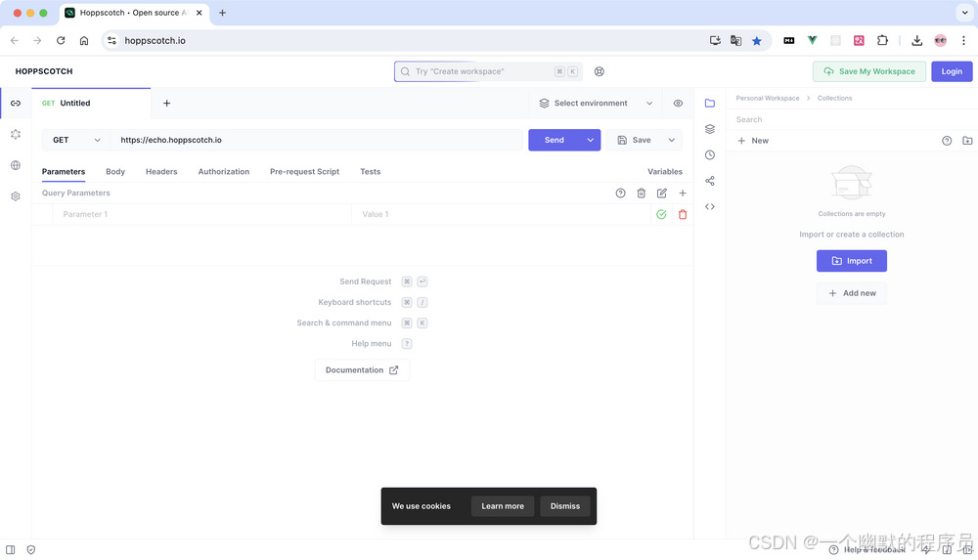978x560 pixels.
Task: Open the Documentation link
Action: (x=362, y=370)
